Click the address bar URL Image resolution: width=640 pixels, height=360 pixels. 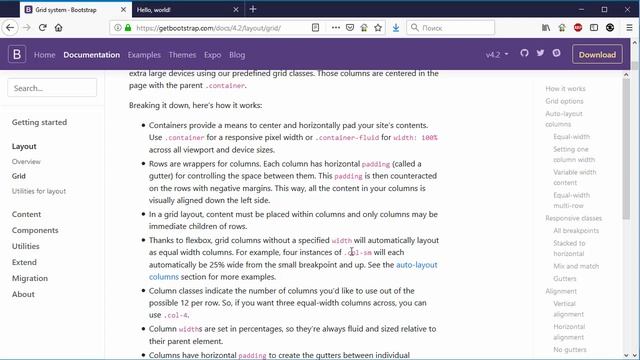[x=208, y=28]
